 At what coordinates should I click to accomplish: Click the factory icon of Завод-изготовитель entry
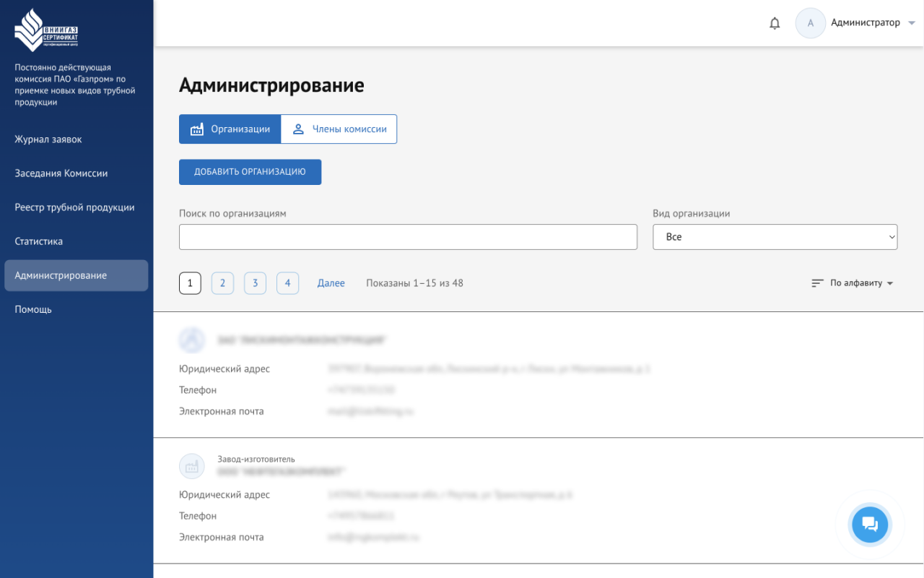192,466
